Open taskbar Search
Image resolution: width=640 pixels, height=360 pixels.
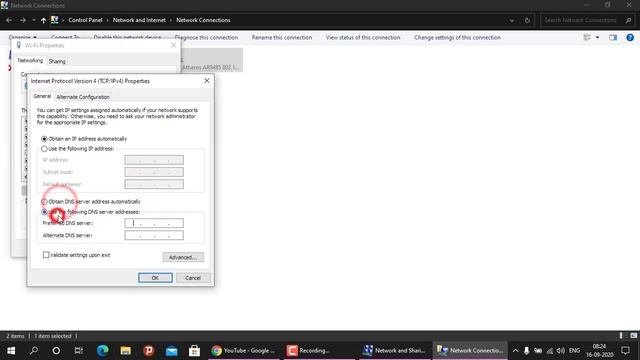34,351
